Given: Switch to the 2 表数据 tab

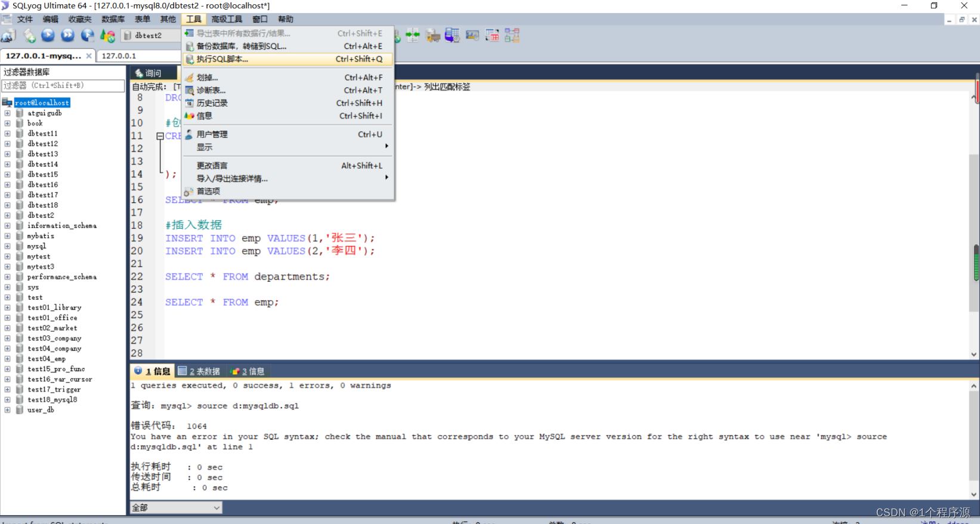Looking at the screenshot, I should click(x=199, y=371).
